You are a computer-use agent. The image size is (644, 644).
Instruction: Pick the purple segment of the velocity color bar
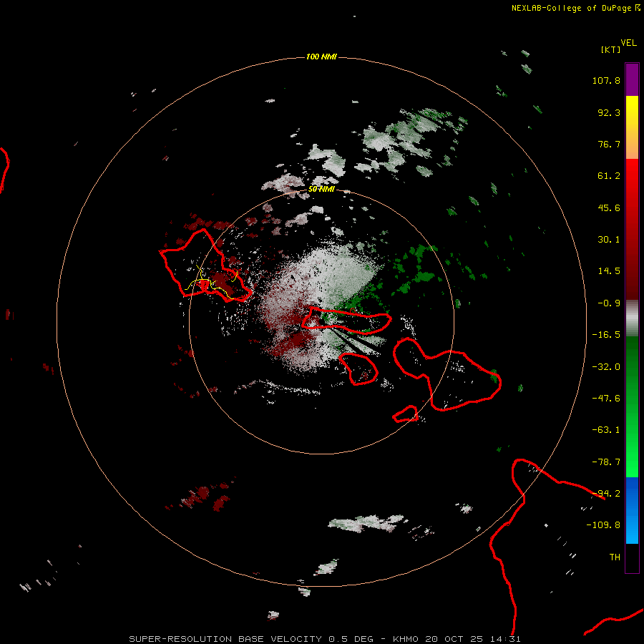(x=632, y=79)
